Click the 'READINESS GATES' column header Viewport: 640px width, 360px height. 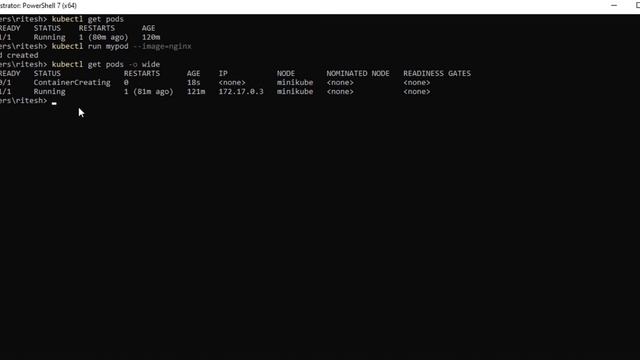(437, 73)
